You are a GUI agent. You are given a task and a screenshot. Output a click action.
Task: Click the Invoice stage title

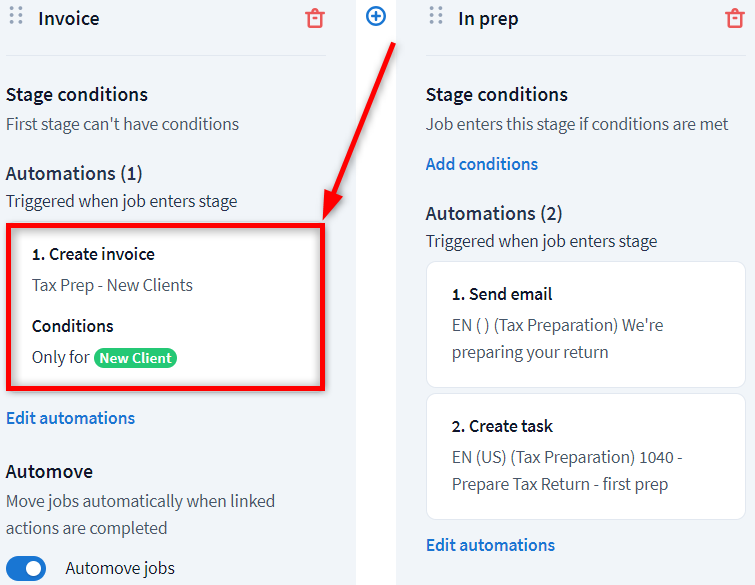(x=69, y=18)
